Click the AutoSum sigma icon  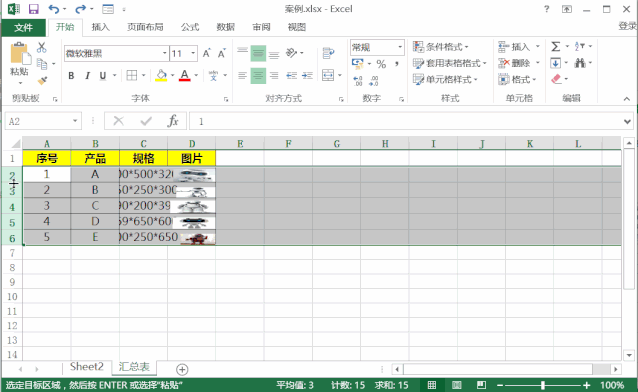tap(556, 46)
